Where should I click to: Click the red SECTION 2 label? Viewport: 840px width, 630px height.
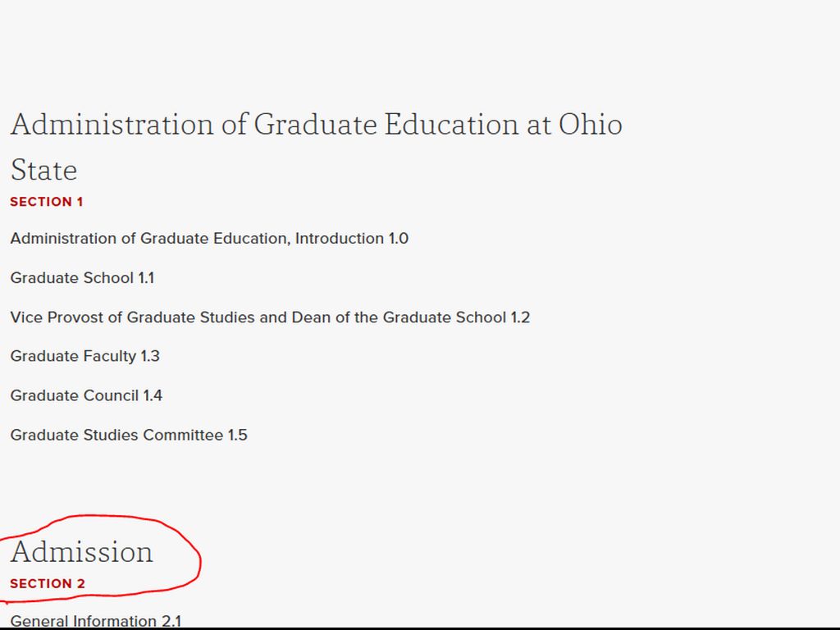48,584
